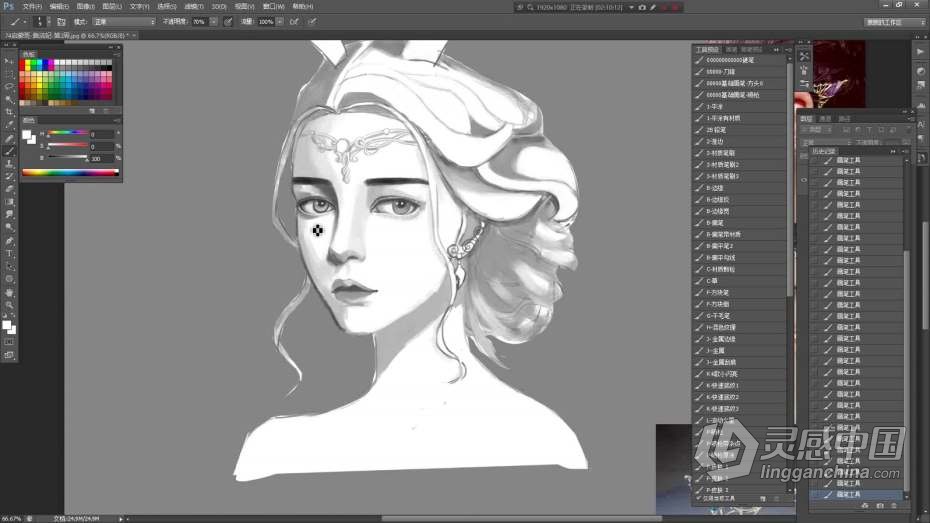This screenshot has height=523, width=930.
Task: Open the 滤镜(T) menu
Action: pos(194,7)
